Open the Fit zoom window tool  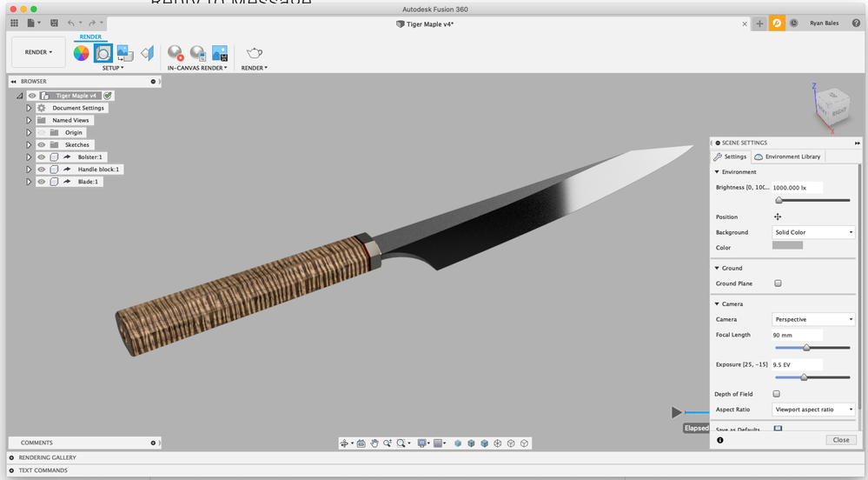coord(401,443)
